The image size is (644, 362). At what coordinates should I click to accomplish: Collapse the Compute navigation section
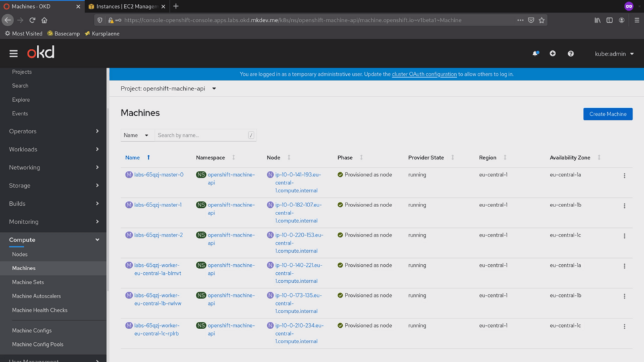(54, 240)
